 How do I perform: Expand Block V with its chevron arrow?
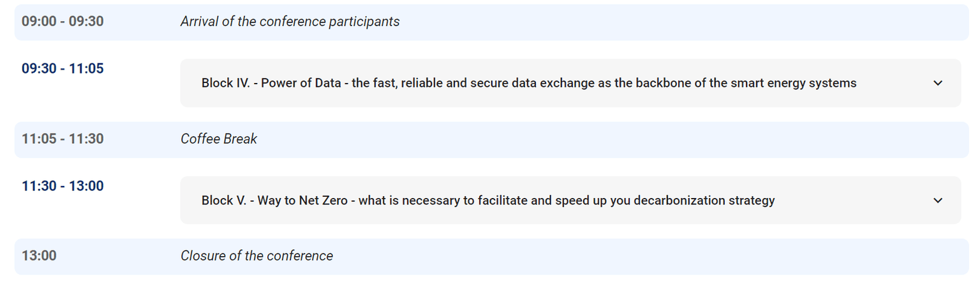pyautogui.click(x=937, y=201)
